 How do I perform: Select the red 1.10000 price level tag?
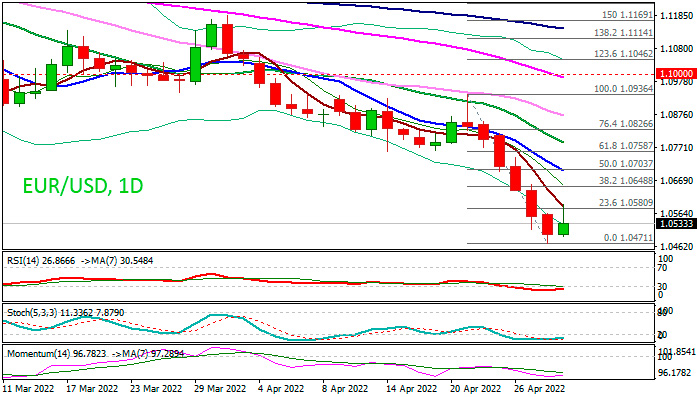[x=677, y=74]
